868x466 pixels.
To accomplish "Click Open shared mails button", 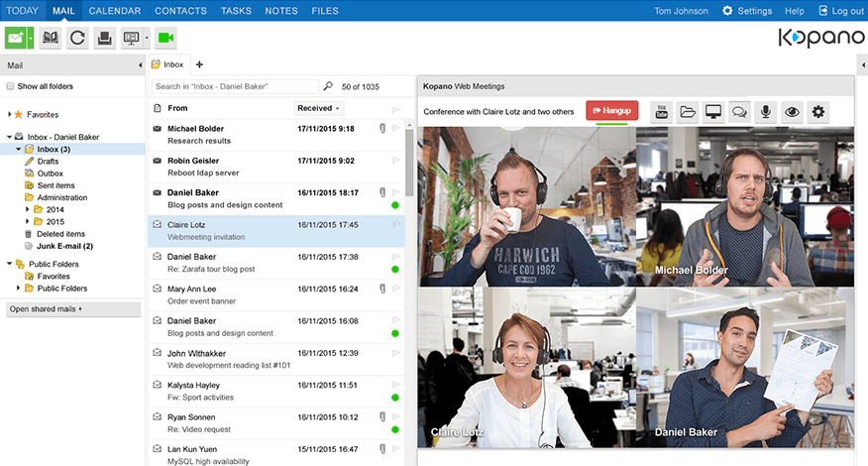I will tap(71, 309).
